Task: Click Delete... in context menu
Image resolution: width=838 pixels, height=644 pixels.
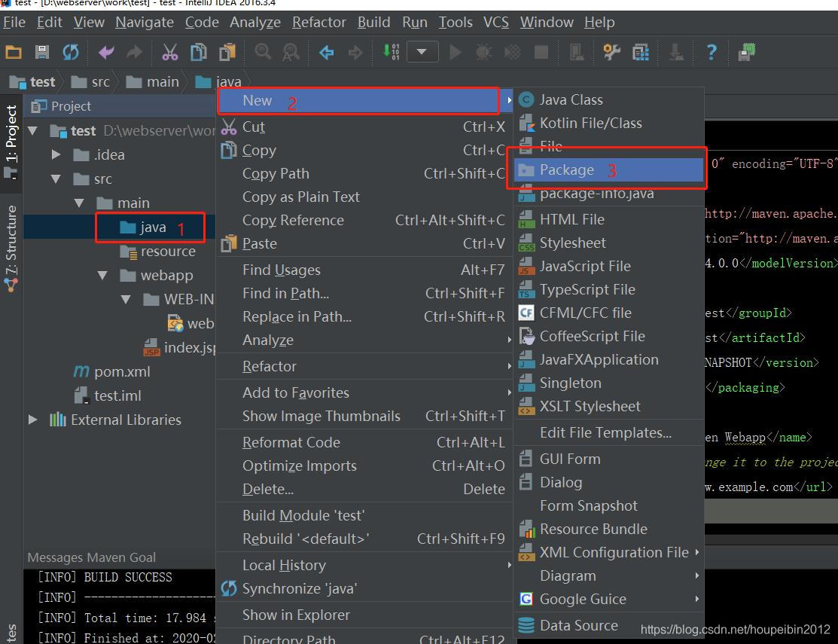Action: 364,489
